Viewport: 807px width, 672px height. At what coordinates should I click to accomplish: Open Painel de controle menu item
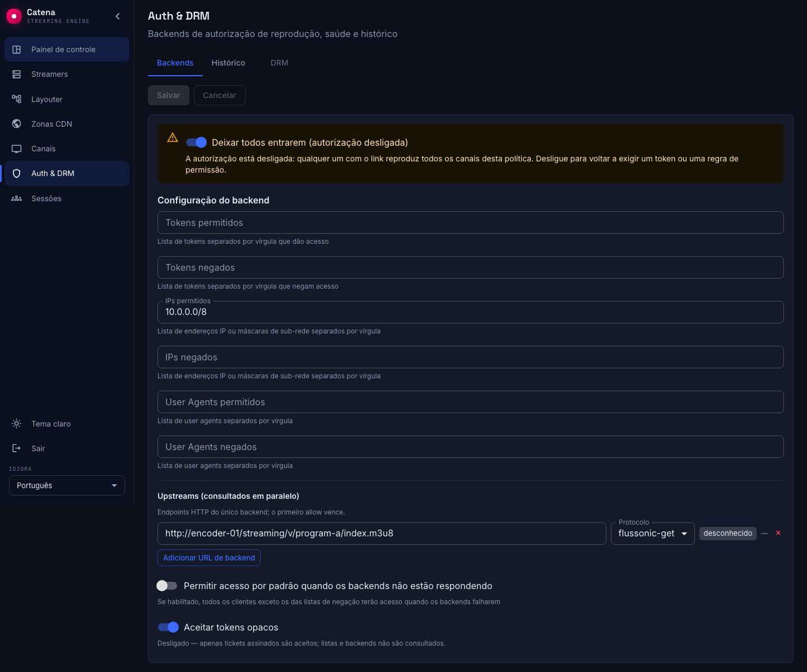(67, 49)
